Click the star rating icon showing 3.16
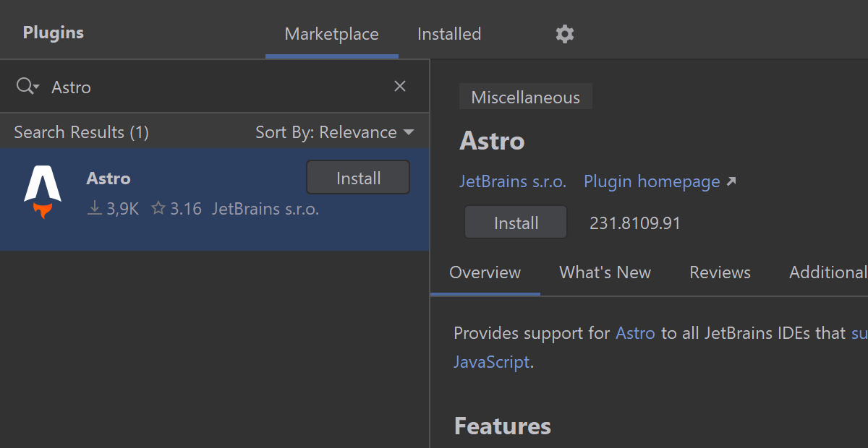The width and height of the screenshot is (868, 448). [158, 209]
